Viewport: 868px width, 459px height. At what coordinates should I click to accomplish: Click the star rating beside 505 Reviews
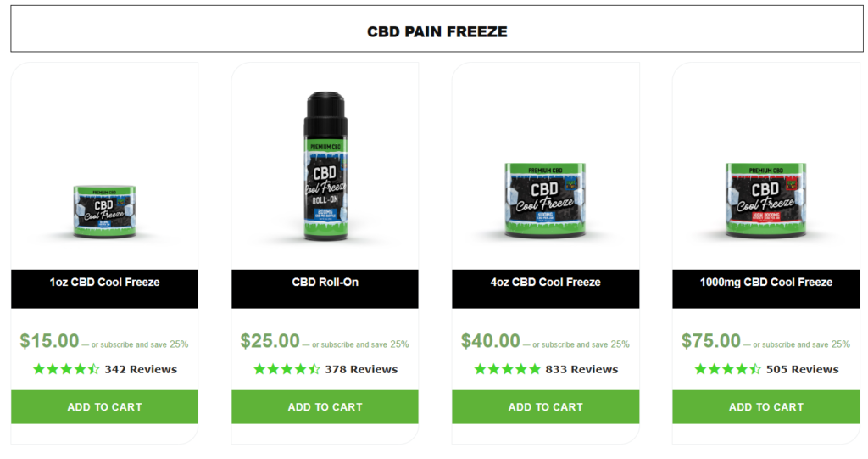click(x=728, y=369)
